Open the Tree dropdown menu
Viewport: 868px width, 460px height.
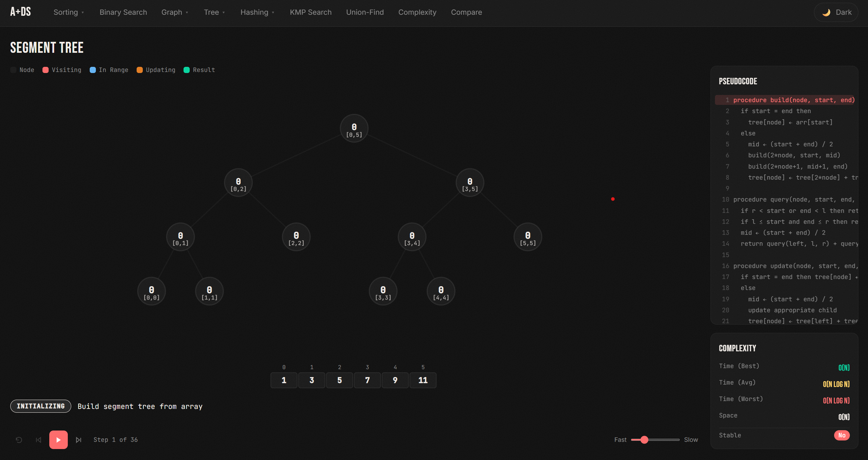coord(214,12)
